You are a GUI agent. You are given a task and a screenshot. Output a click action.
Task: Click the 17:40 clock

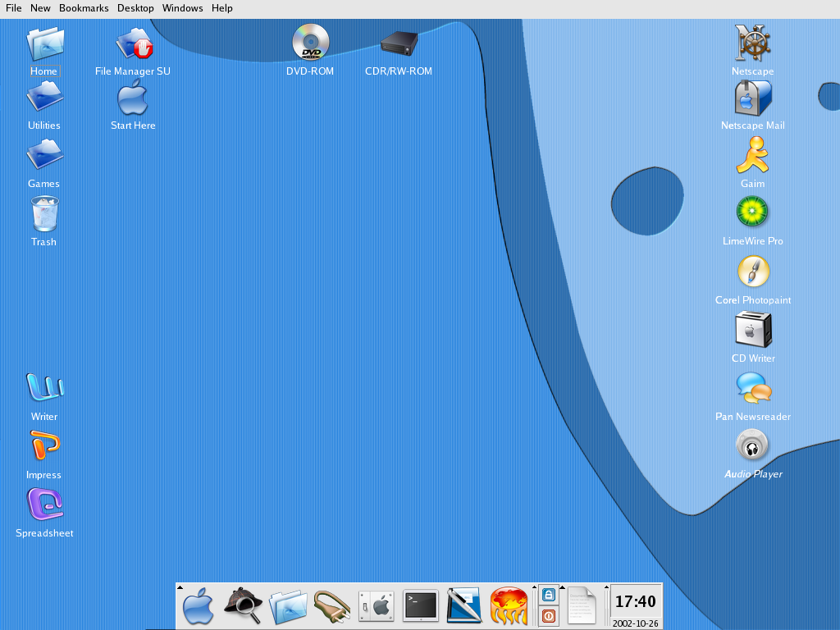(636, 601)
